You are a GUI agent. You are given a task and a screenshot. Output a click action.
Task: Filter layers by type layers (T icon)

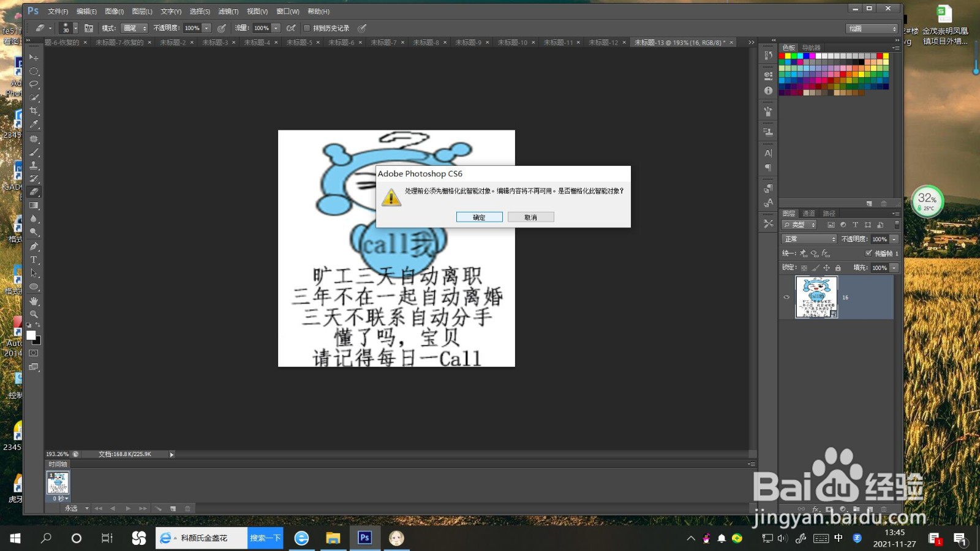point(855,225)
